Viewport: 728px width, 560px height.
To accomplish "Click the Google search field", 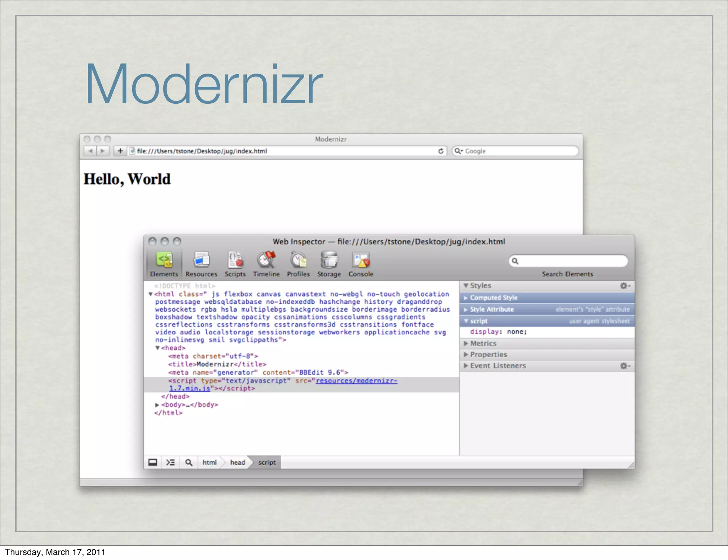I will pyautogui.click(x=515, y=151).
